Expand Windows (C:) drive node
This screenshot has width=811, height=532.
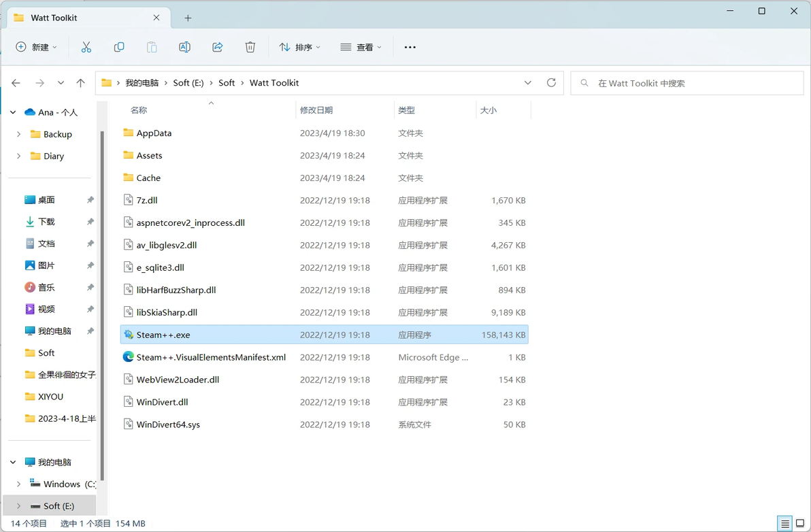[x=18, y=484]
